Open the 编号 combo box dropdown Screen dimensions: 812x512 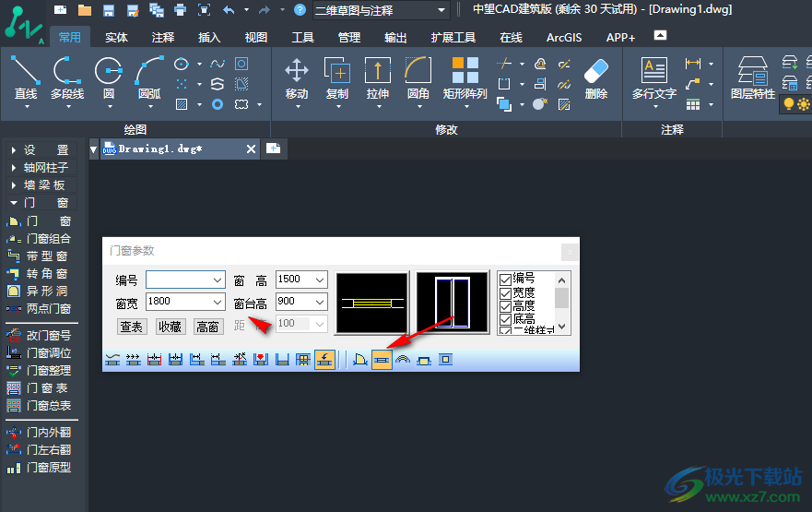218,280
